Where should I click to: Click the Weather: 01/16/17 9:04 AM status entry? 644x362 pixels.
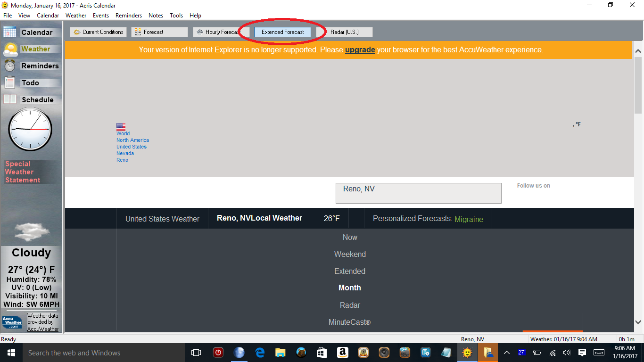564,339
